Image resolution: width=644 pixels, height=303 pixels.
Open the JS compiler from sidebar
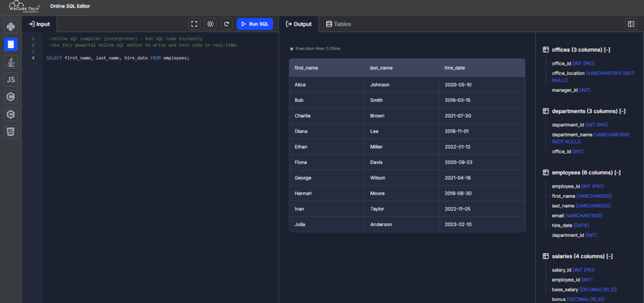(x=11, y=79)
